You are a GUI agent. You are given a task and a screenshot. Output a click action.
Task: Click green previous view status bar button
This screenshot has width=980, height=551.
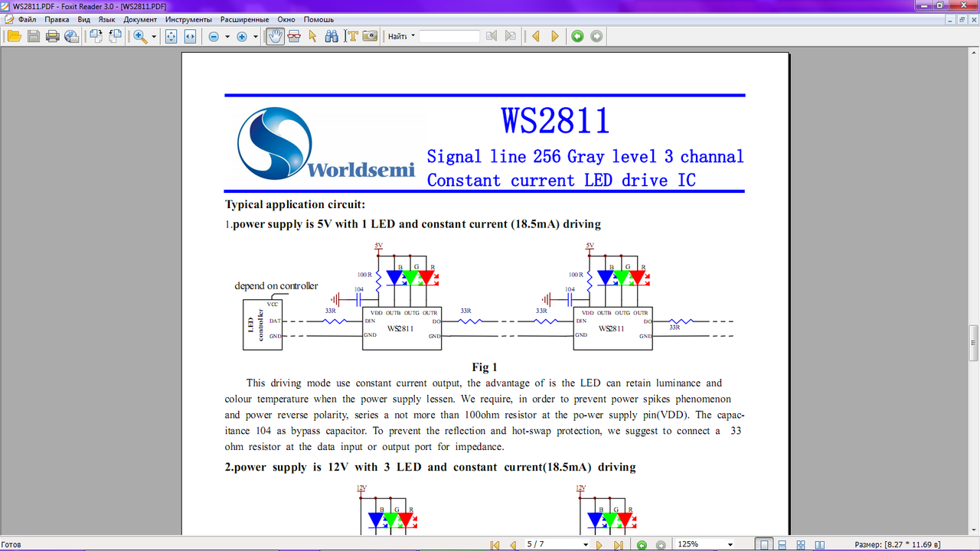coord(642,545)
